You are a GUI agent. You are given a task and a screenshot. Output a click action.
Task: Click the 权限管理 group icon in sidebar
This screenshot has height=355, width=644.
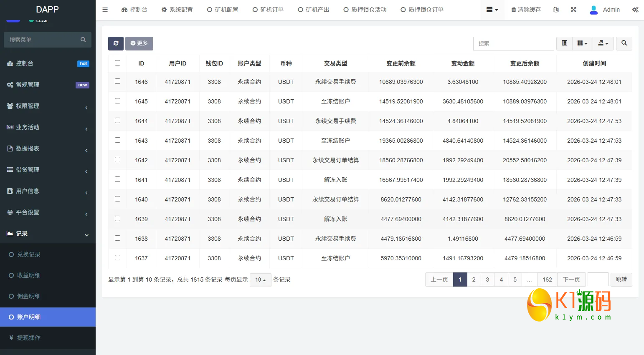coord(10,106)
